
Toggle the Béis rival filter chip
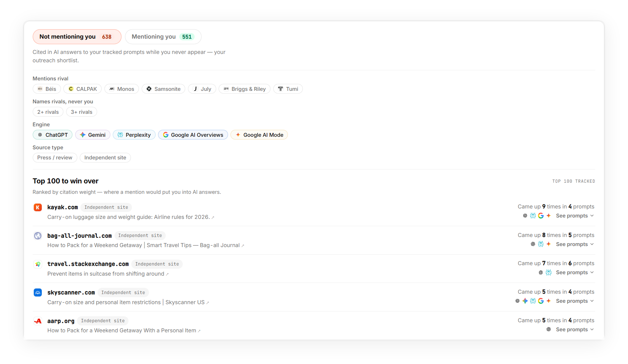click(47, 89)
